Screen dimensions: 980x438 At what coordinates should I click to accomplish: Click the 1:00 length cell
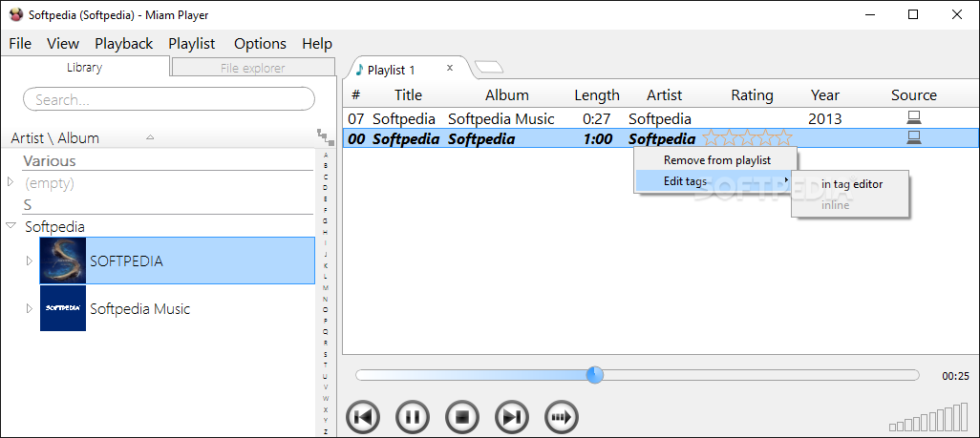[x=598, y=138]
